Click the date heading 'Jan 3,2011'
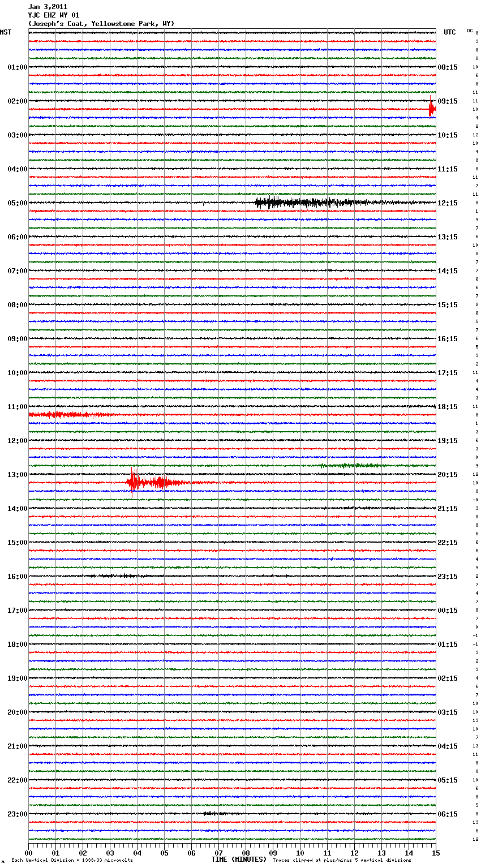This screenshot has width=481, height=868. coord(48,7)
